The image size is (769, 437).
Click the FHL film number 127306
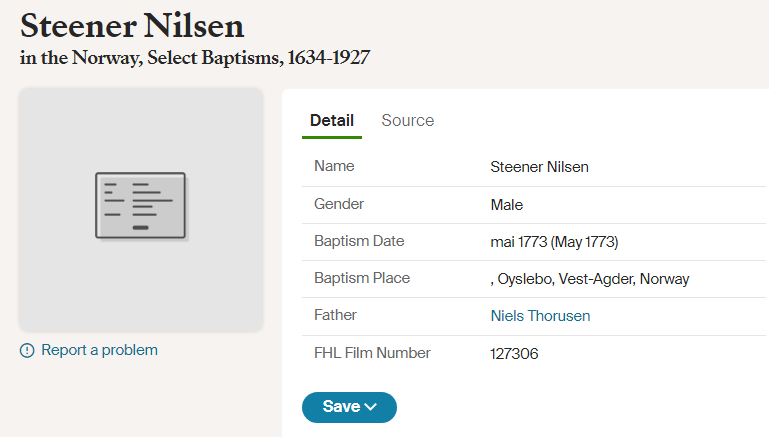tap(514, 354)
